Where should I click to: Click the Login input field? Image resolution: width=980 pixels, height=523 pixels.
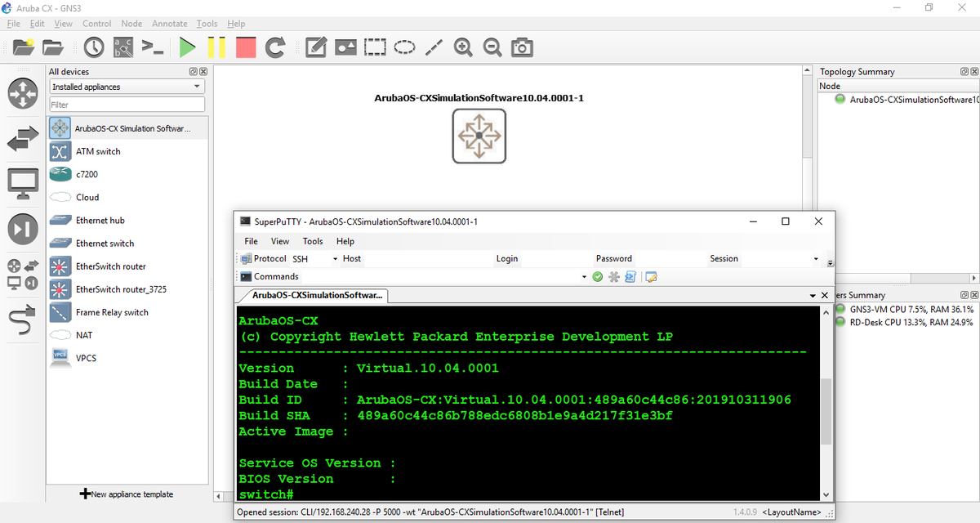pos(555,258)
